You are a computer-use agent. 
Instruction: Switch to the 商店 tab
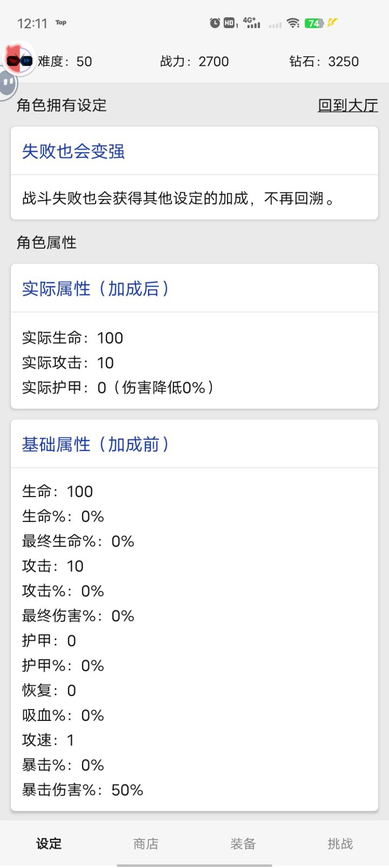pos(146,843)
